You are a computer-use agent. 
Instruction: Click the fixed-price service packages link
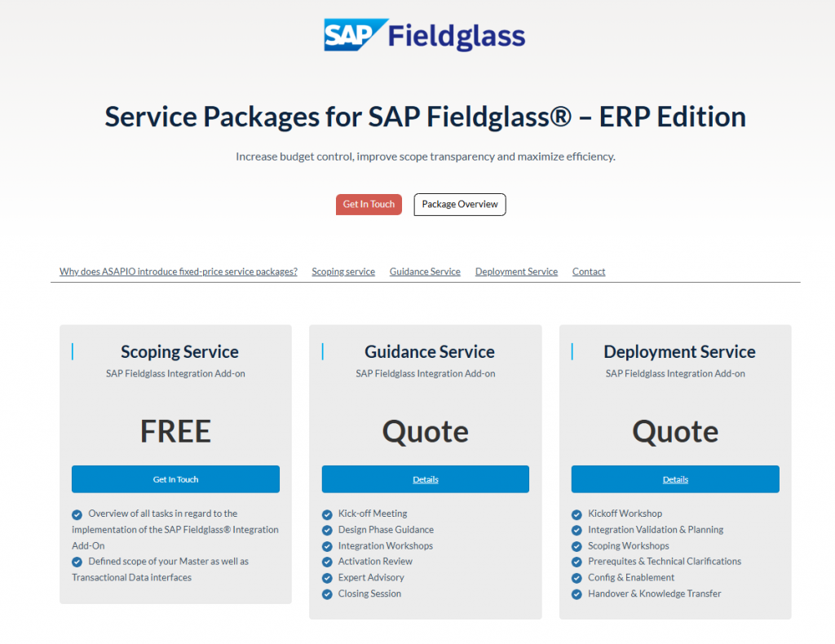click(178, 271)
